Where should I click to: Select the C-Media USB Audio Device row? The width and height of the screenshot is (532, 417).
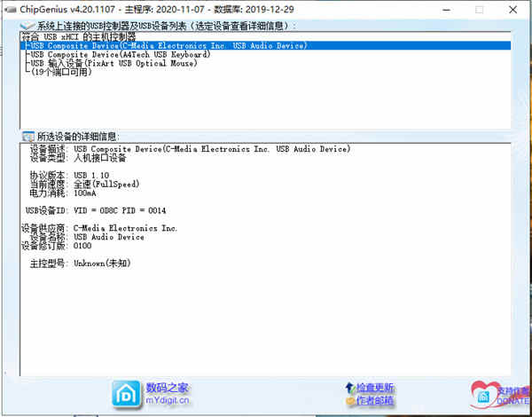(266, 45)
